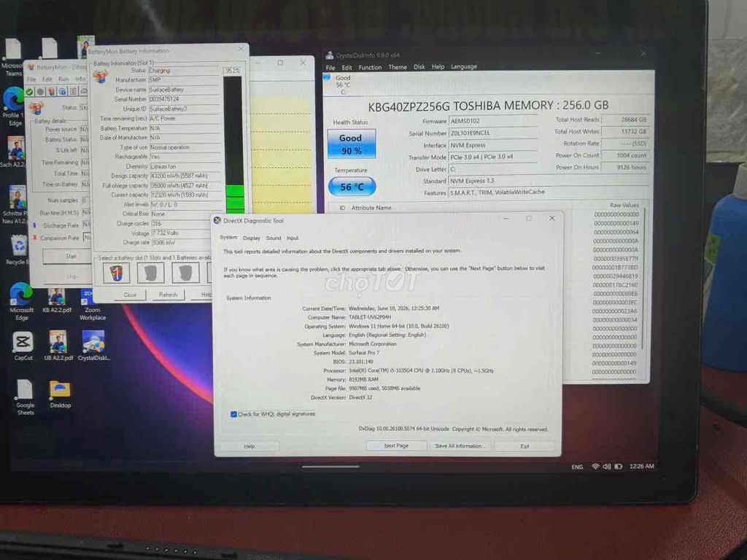Open UB A2.2.pdf on the desktop
Image resolution: width=747 pixels, height=560 pixels.
click(58, 346)
